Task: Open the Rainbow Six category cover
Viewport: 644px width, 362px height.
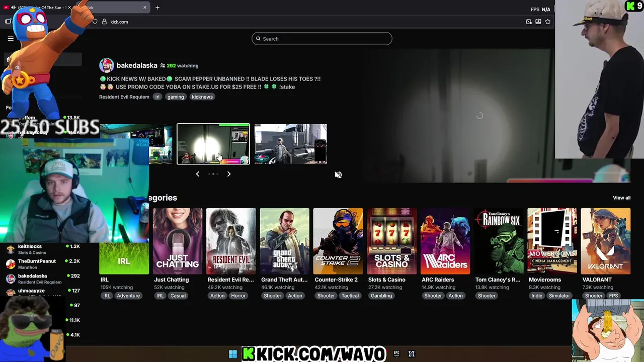Action: 499,241
